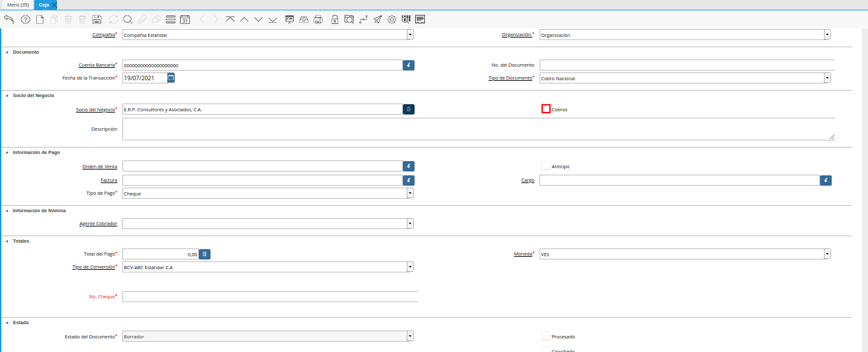Viewport: 868px width, 352px height.
Task: Collapse the Documento section
Action: point(7,52)
